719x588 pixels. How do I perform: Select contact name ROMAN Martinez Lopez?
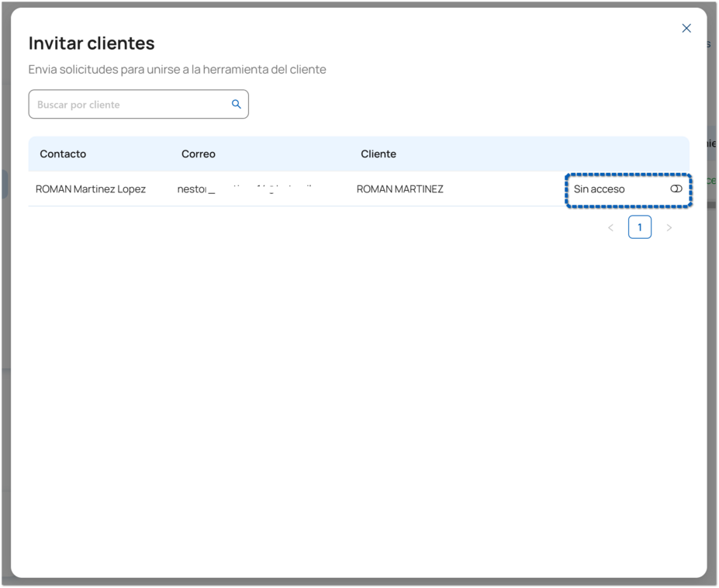click(91, 189)
